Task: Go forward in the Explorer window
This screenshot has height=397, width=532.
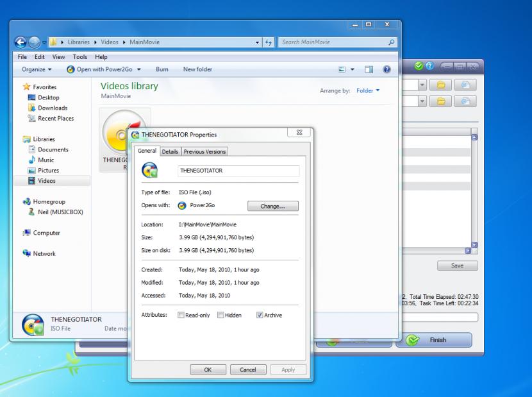Action: (34, 42)
